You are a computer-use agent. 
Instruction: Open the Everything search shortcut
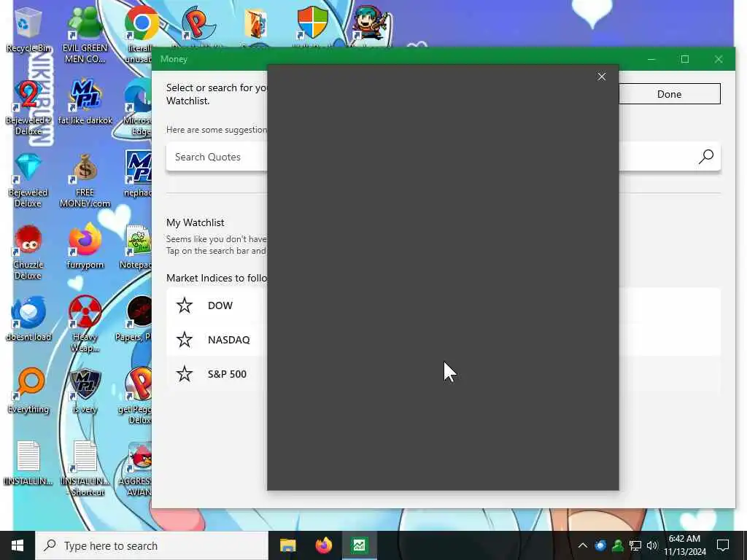pyautogui.click(x=28, y=391)
